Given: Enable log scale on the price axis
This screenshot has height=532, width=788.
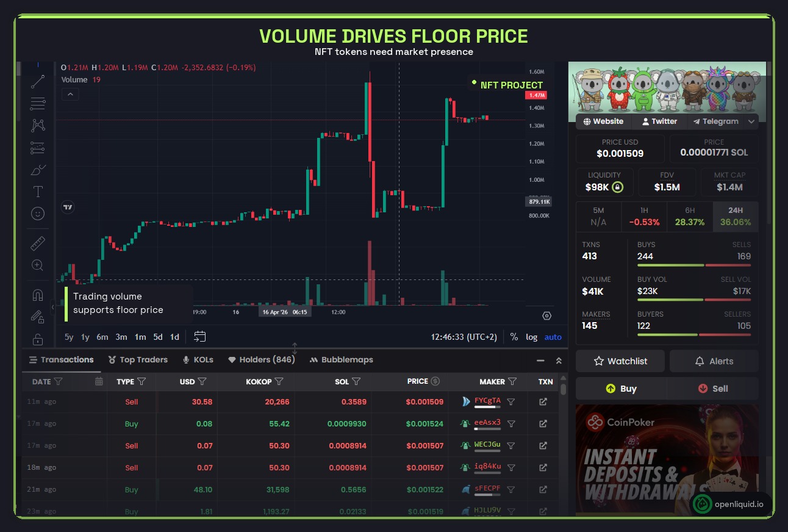Looking at the screenshot, I should (531, 337).
